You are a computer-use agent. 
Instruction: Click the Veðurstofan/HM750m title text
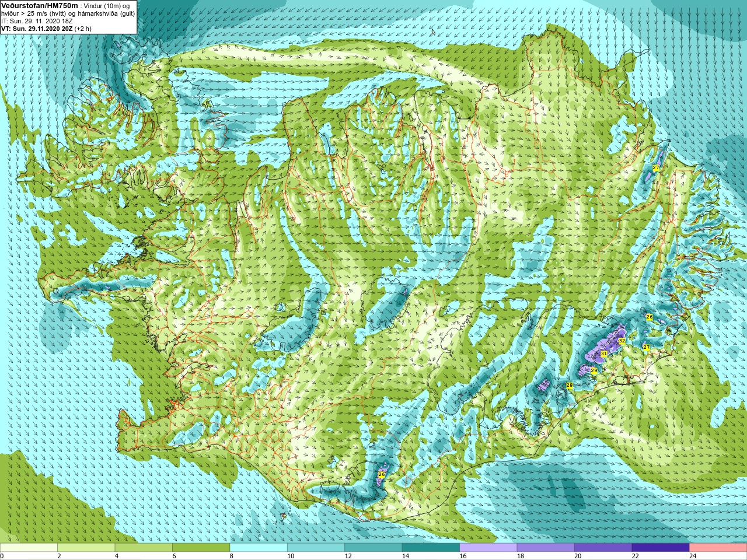tap(39, 5)
